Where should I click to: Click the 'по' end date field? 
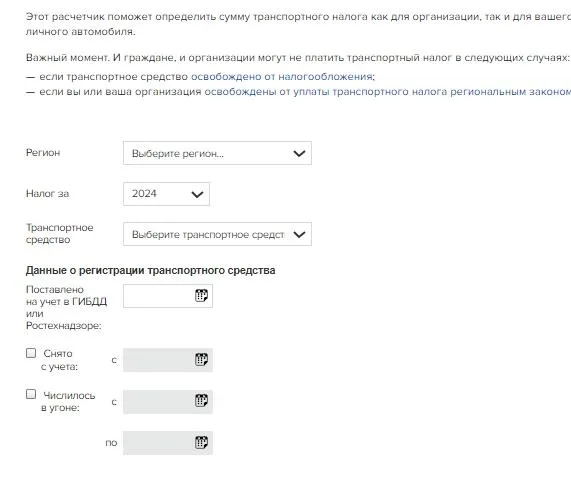tap(168, 443)
